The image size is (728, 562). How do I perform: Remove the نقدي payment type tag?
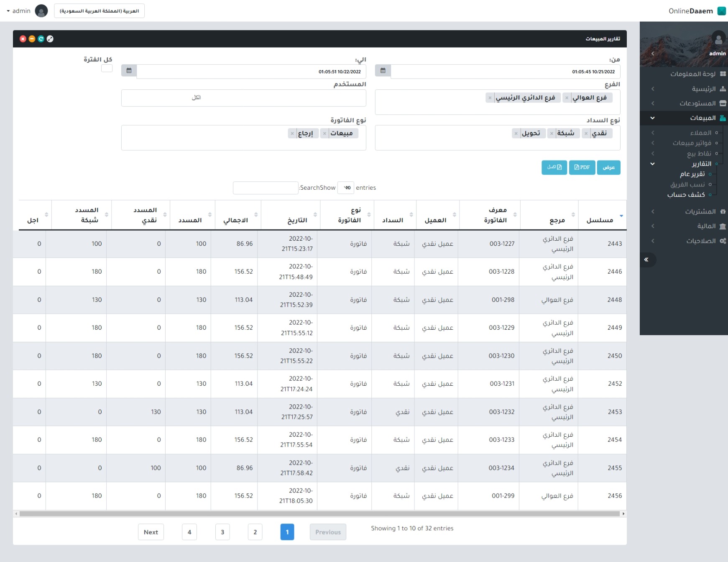(x=586, y=133)
